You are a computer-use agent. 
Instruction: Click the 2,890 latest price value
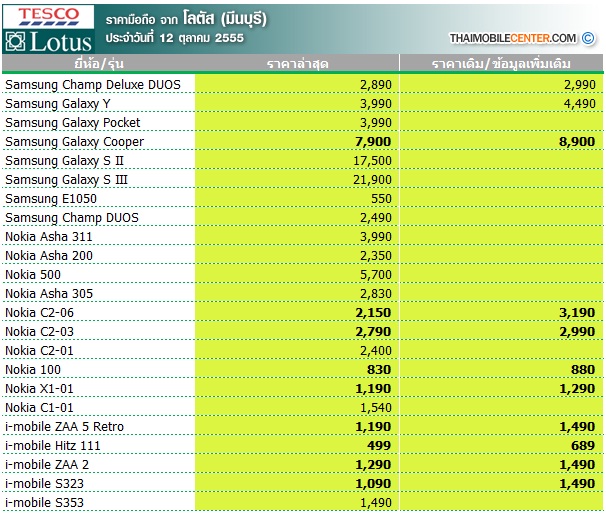click(376, 85)
